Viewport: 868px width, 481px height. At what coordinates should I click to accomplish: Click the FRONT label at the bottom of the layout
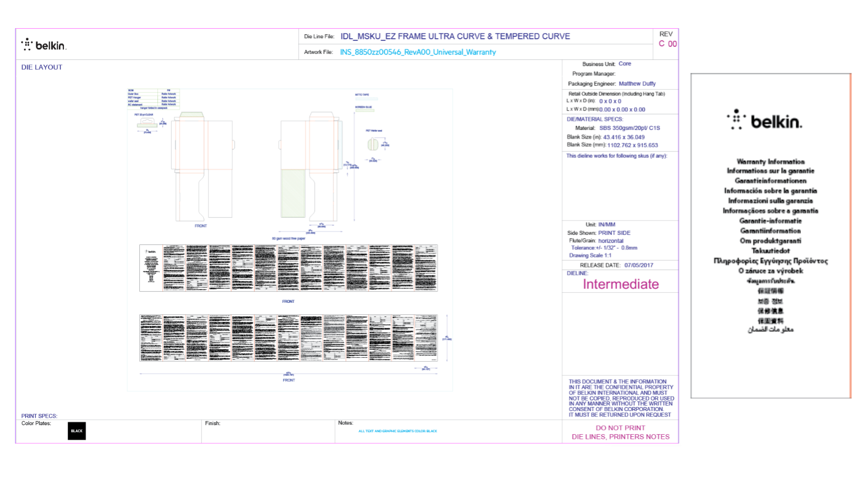pos(289,380)
